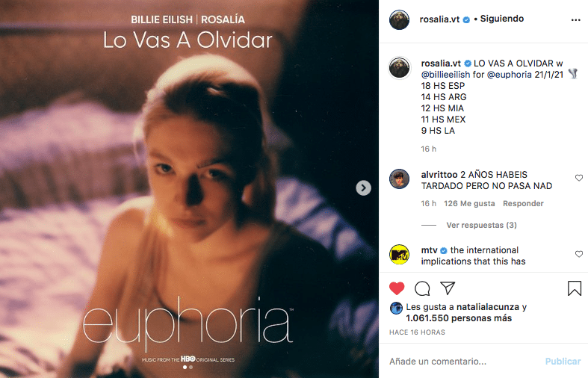Toggle the Siguiendo follow status
Viewport: 588px width, 378px height.
click(x=502, y=19)
